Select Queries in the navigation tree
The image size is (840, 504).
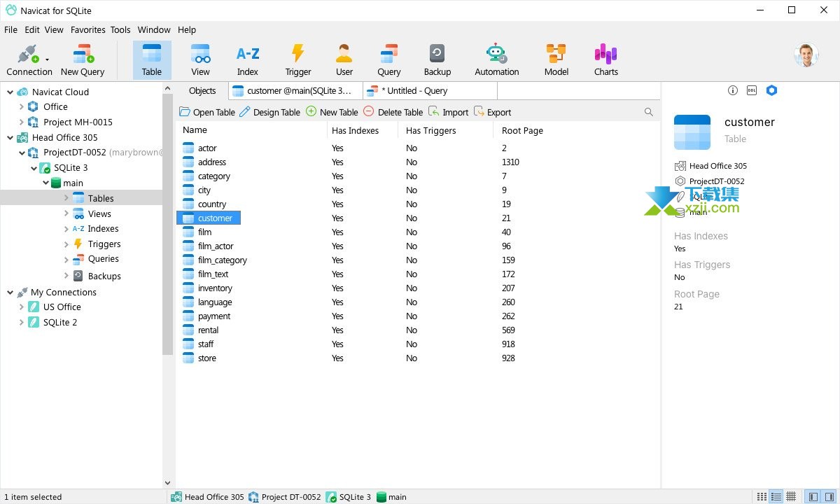click(104, 259)
